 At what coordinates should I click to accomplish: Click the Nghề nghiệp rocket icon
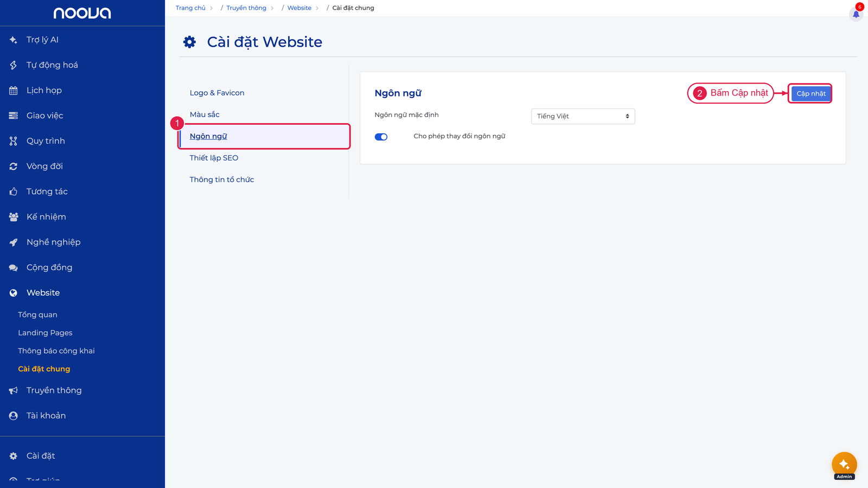coord(14,242)
